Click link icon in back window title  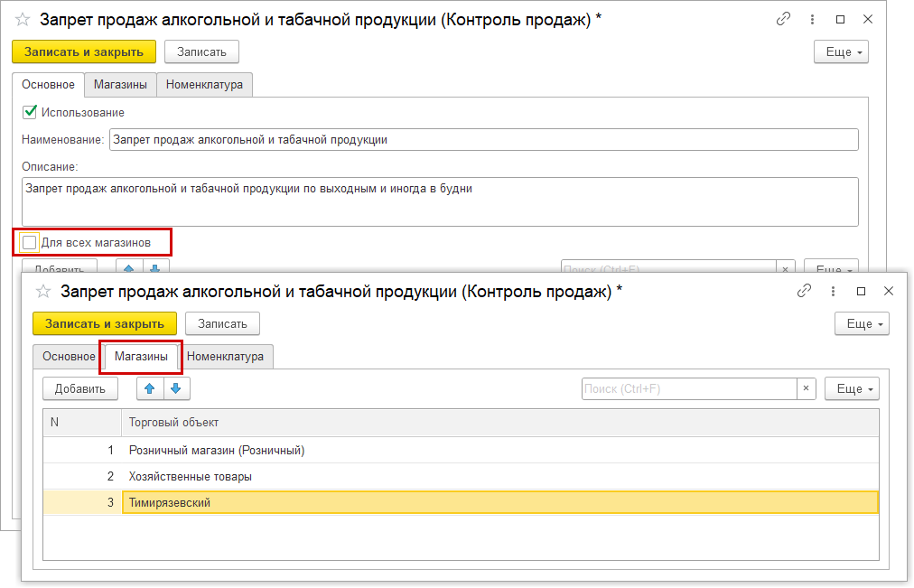[x=782, y=19]
